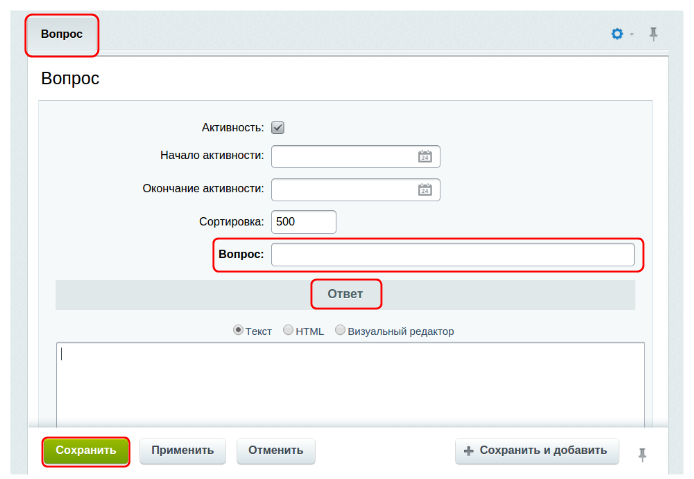Expand the arrow beside the gear icon
The height and width of the screenshot is (479, 694).
632,35
